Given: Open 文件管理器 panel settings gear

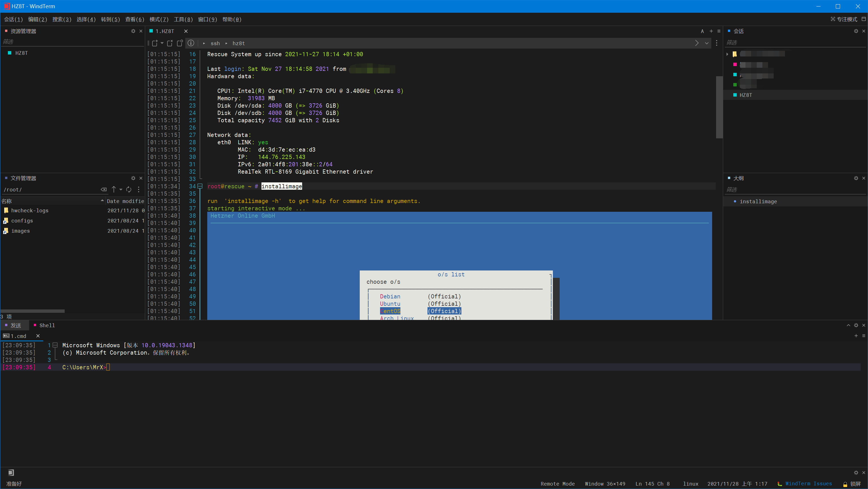Looking at the screenshot, I should point(133,178).
